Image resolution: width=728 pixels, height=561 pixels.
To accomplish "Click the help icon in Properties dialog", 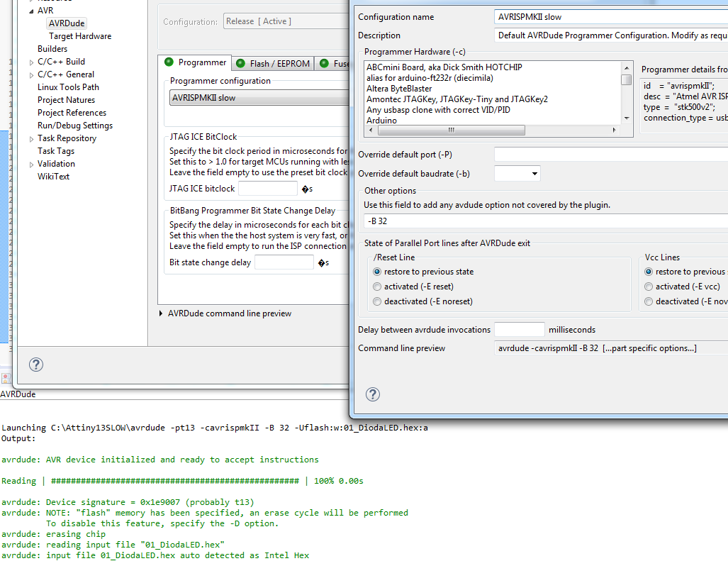I will [x=35, y=365].
